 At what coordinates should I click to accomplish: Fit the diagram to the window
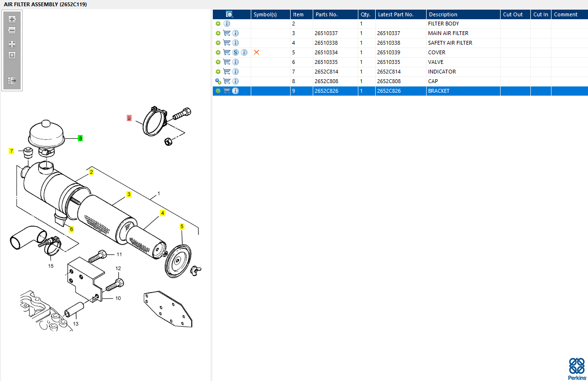12,55
